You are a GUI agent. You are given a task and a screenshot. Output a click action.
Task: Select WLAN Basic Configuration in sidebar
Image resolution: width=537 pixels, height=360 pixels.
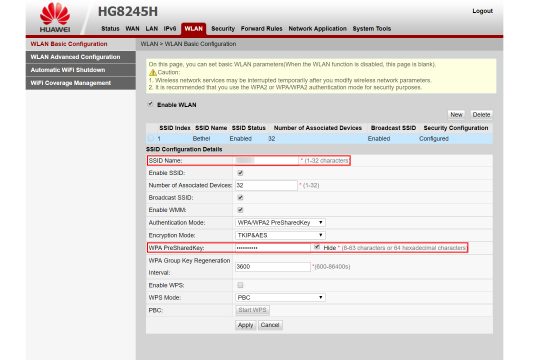81,44
